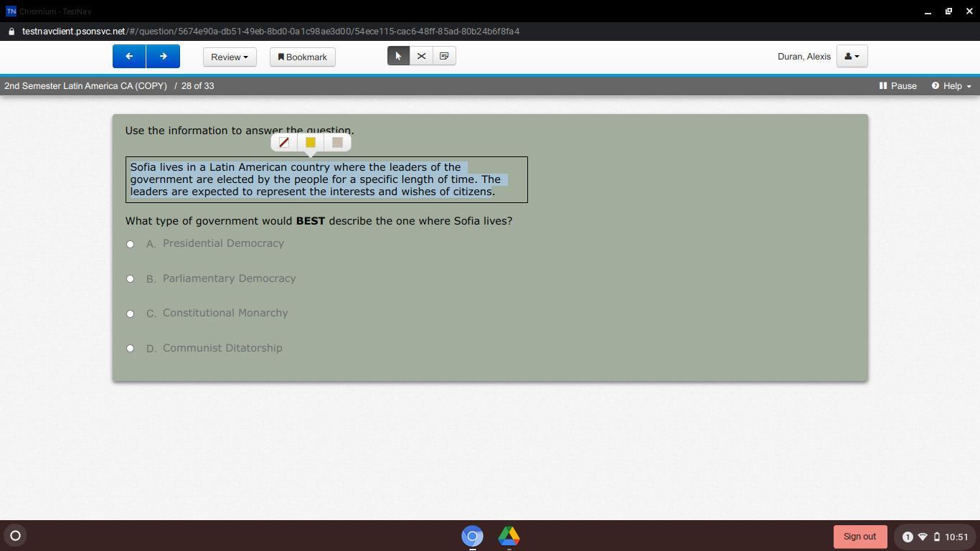Select answer B Parliamentary Democracy
Viewport: 980px width, 551px height.
point(130,278)
